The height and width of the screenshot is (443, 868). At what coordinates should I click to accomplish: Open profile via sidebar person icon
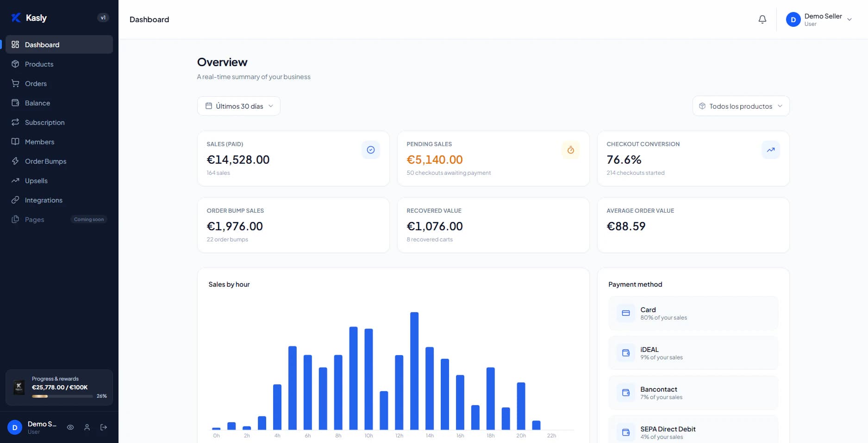pyautogui.click(x=87, y=427)
